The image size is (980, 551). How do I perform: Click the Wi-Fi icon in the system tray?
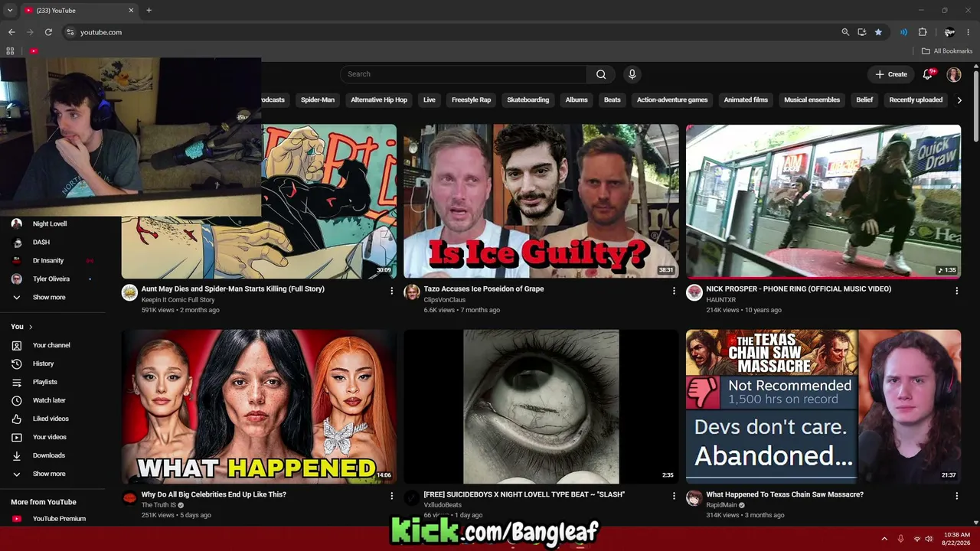916,539
